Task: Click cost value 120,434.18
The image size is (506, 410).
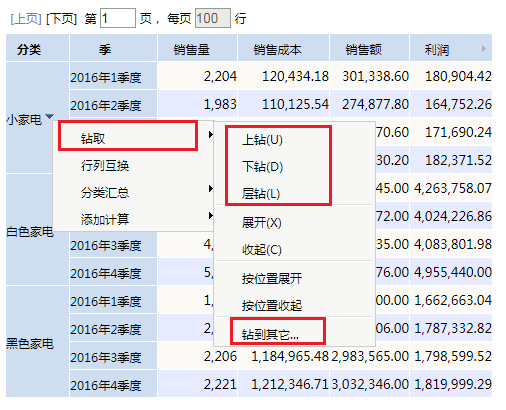Action: click(295, 76)
